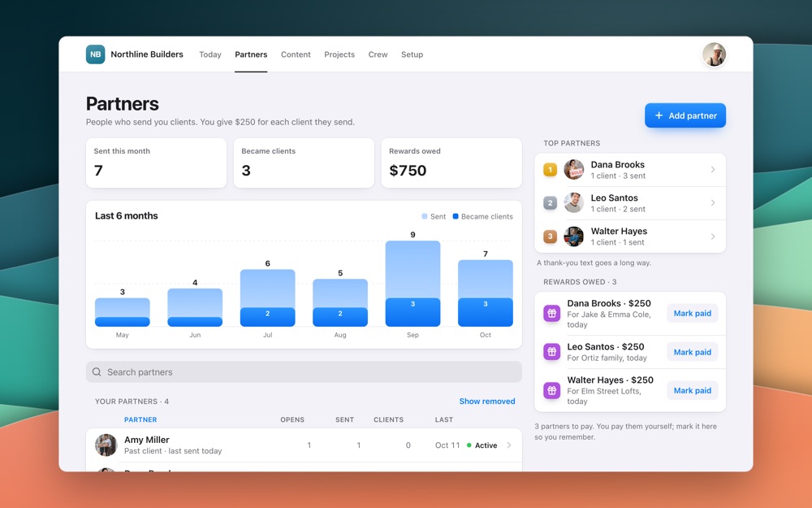Click Leo Santos' avatar in Top Partners
The image size is (812, 508).
[x=573, y=202]
